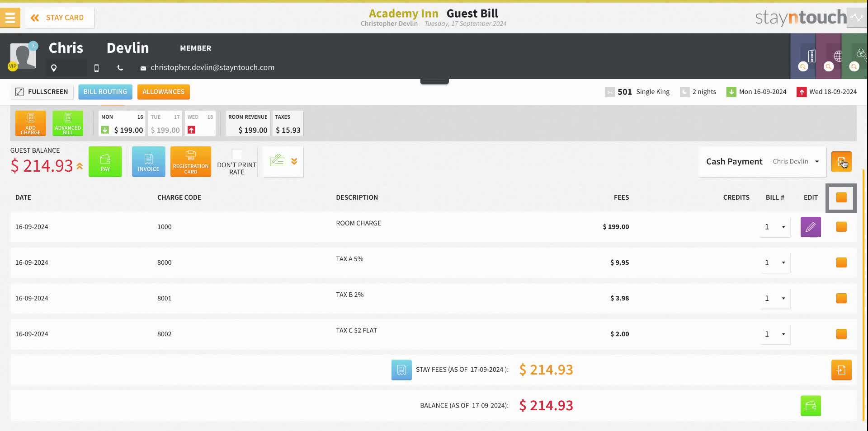Image resolution: width=868 pixels, height=431 pixels.
Task: Click the telephone handset icon
Action: pos(120,68)
